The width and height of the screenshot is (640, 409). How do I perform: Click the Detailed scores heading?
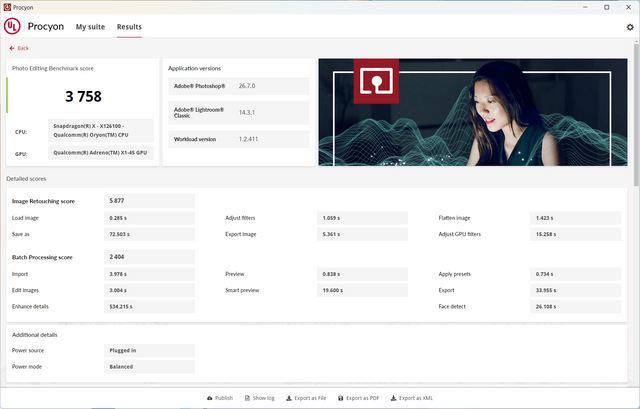tap(26, 179)
